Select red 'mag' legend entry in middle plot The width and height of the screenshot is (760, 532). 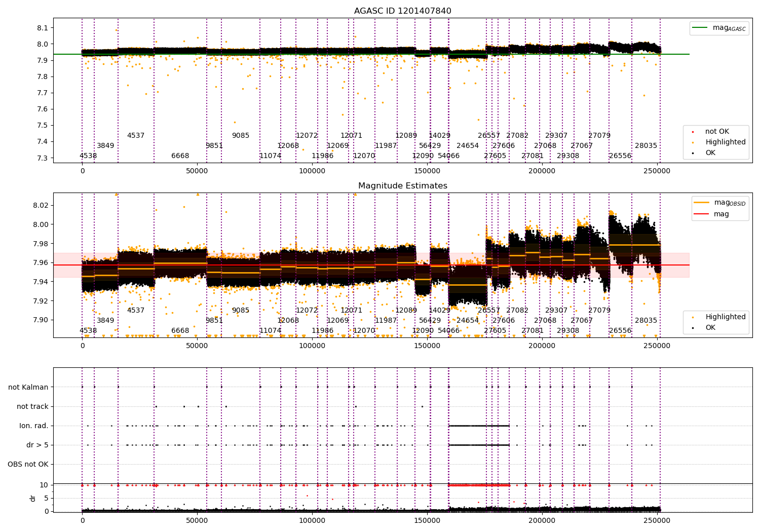[712, 214]
